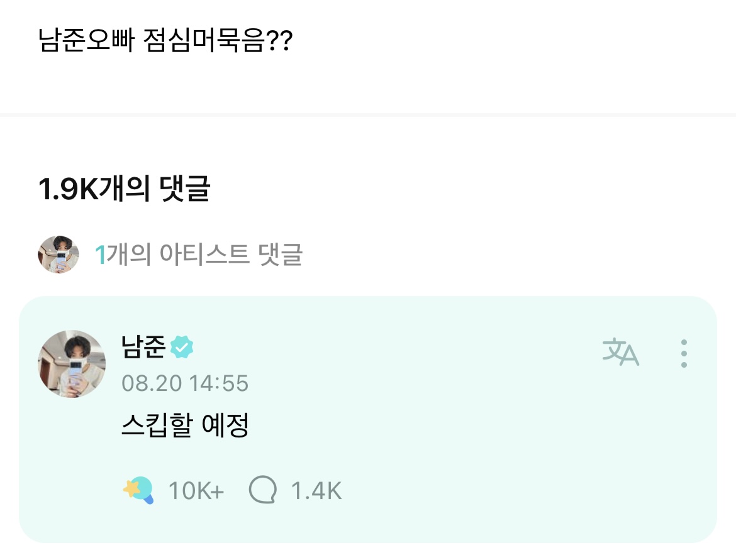The width and height of the screenshot is (736, 560).
Task: Open the 1.4K replies count
Action: point(316,490)
